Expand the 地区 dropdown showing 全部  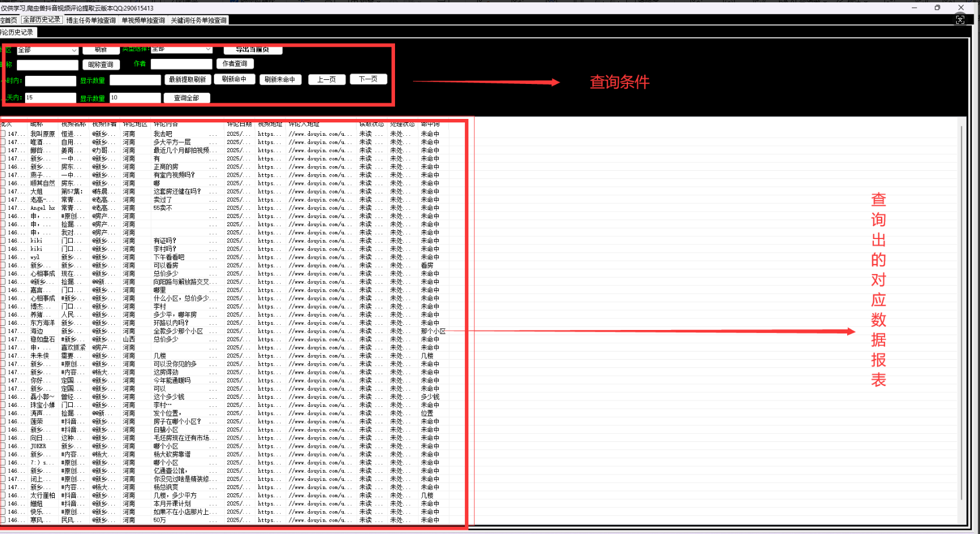[47, 50]
